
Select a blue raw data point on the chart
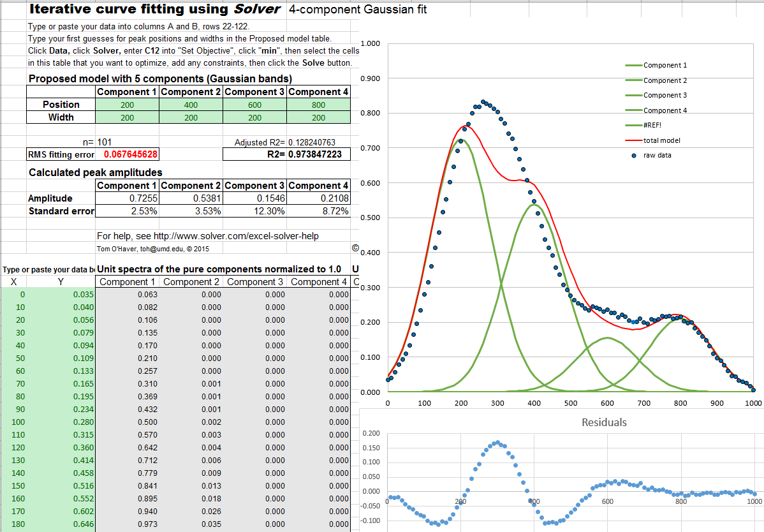pyautogui.click(x=483, y=101)
